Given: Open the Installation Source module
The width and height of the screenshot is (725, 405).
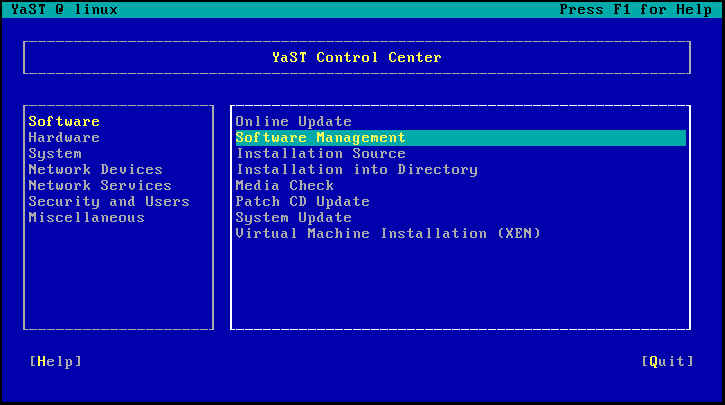Looking at the screenshot, I should click(320, 153).
